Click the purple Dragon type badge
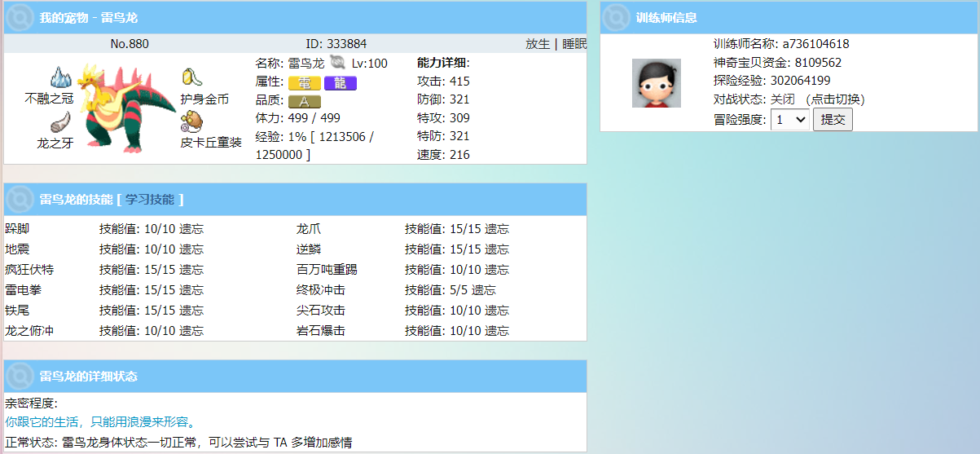Image resolution: width=980 pixels, height=454 pixels. pos(341,83)
